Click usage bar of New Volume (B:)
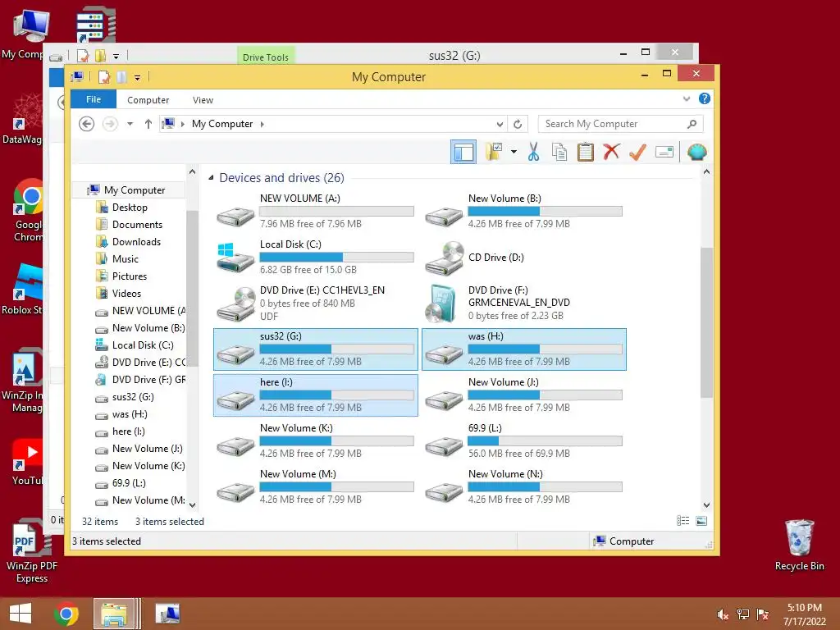The image size is (840, 630). (x=545, y=211)
